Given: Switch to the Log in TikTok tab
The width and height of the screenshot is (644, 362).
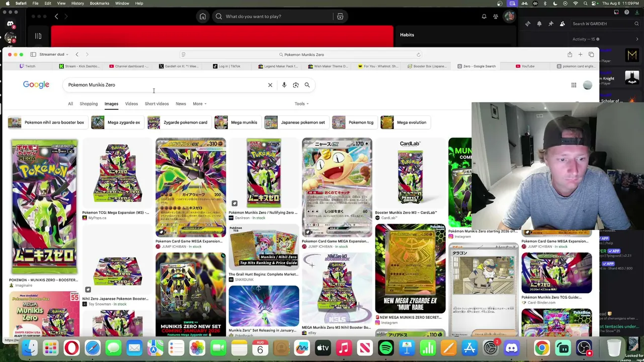Looking at the screenshot, I should point(226,66).
